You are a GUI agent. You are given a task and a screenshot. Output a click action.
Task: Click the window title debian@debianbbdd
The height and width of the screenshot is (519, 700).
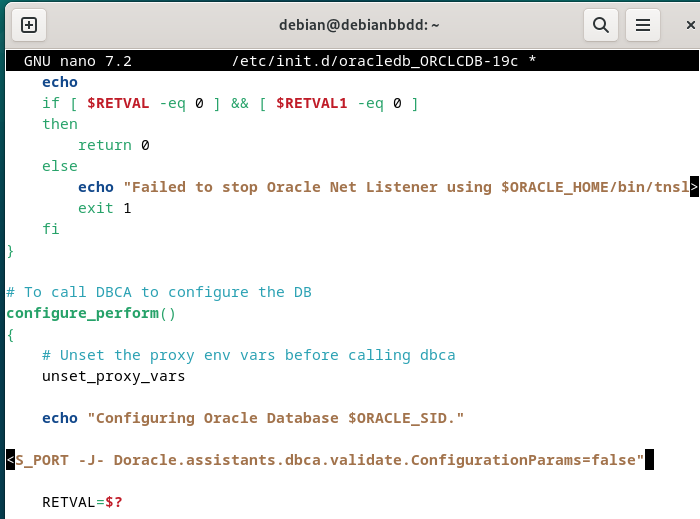[x=359, y=25]
